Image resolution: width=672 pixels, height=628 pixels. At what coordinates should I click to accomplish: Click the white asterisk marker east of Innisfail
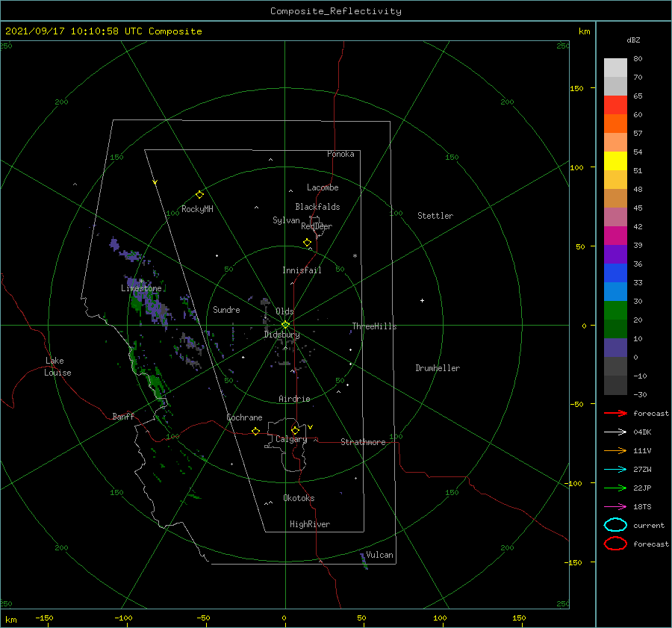[x=355, y=256]
